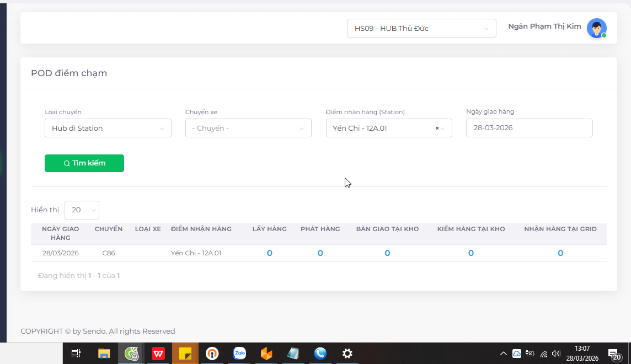This screenshot has height=364, width=631.
Task: Click the PHÁT HÀNG column header
Action: (x=320, y=229)
